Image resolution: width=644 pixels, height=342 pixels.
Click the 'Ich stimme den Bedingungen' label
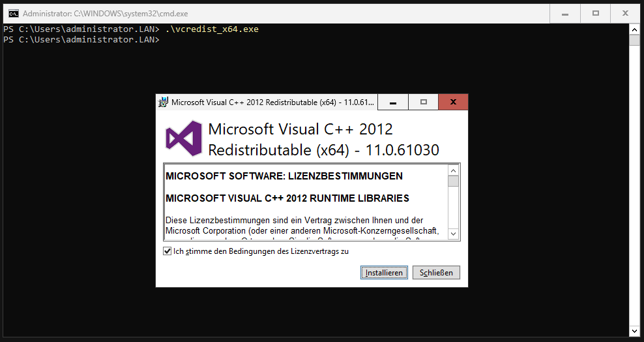[261, 251]
